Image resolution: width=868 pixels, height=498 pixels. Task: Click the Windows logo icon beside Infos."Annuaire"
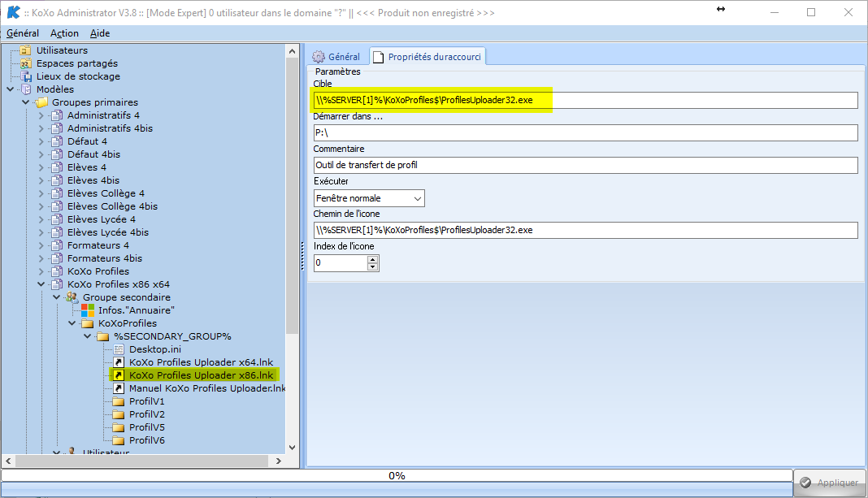(88, 310)
